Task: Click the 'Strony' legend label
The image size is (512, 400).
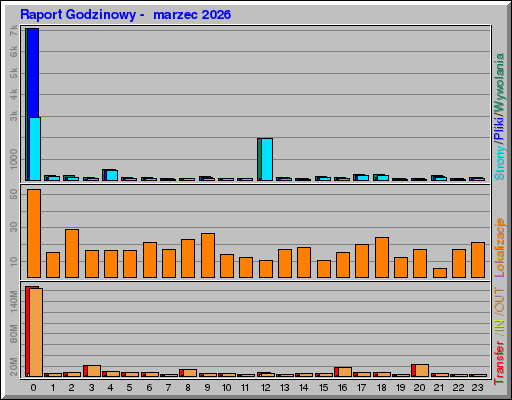Action: 499,162
